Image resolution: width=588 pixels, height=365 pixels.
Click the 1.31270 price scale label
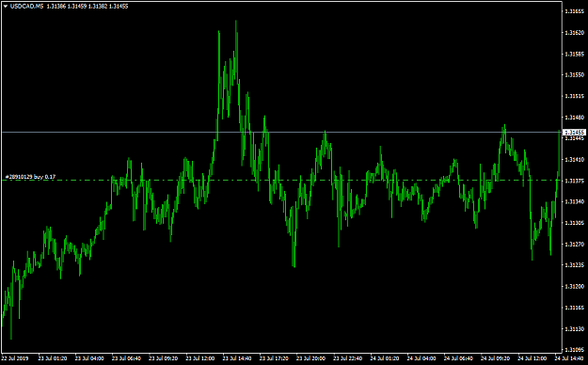click(x=574, y=245)
